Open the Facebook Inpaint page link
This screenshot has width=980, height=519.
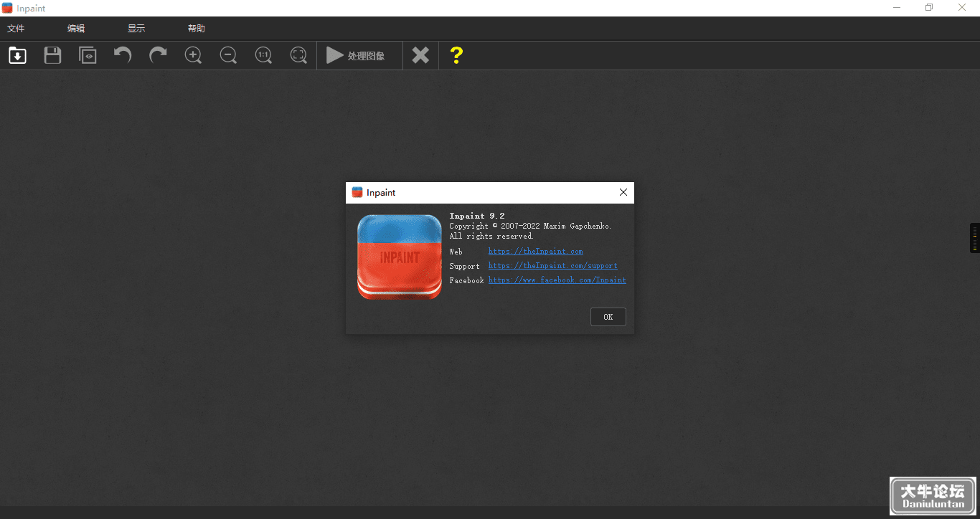pyautogui.click(x=557, y=280)
